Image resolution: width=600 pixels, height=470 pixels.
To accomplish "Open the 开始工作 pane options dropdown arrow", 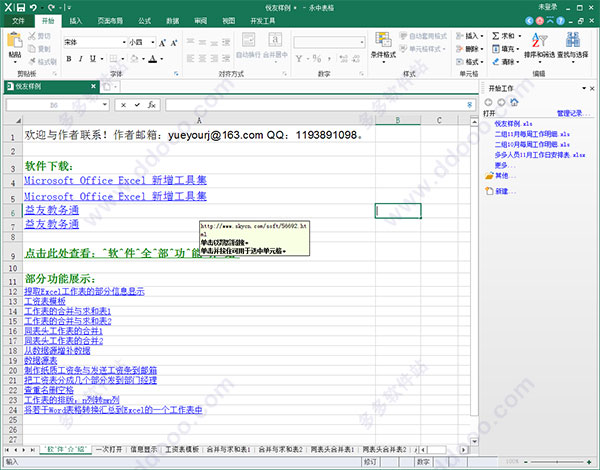I will (x=584, y=88).
